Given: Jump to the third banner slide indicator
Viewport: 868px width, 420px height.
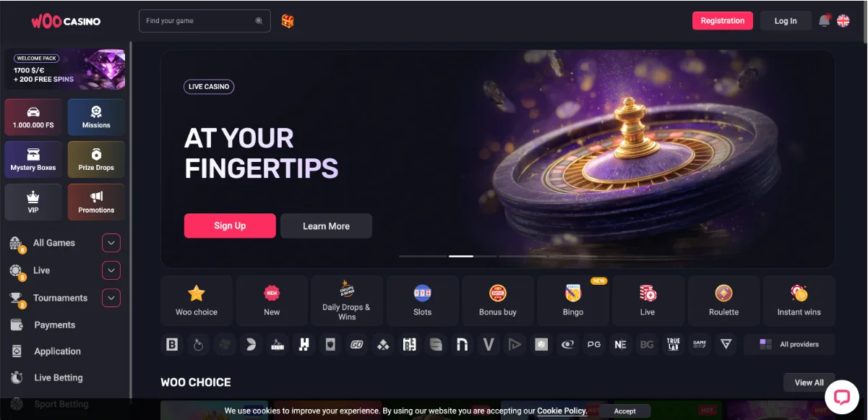Looking at the screenshot, I should [523, 256].
